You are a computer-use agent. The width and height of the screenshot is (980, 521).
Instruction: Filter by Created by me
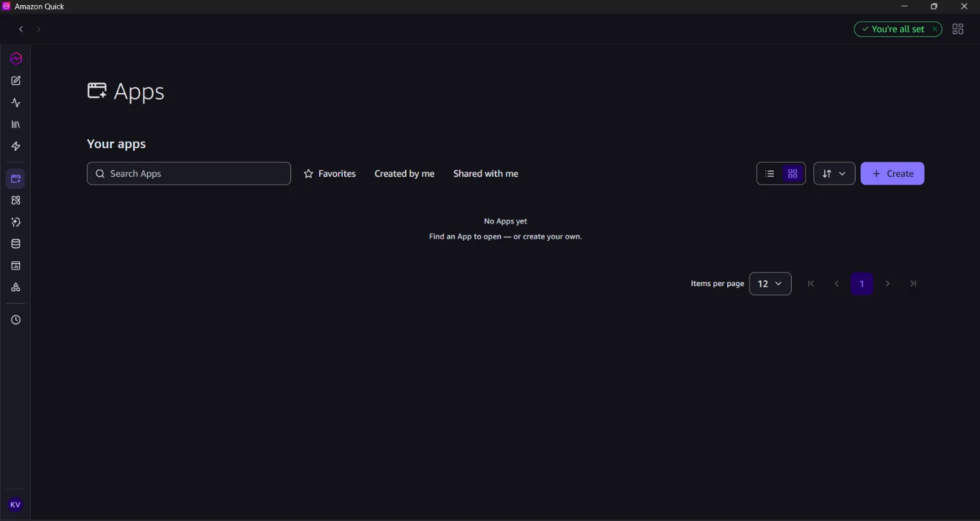click(x=405, y=174)
